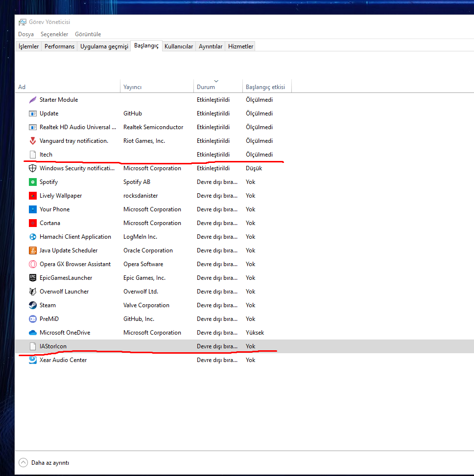Switch to the Uygulama geçmişi tab

point(104,46)
